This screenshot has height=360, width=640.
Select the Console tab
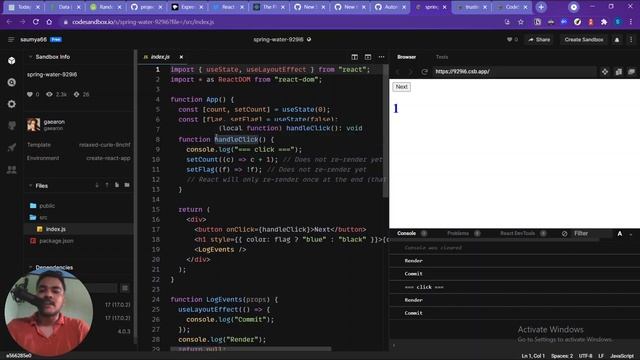pos(407,233)
